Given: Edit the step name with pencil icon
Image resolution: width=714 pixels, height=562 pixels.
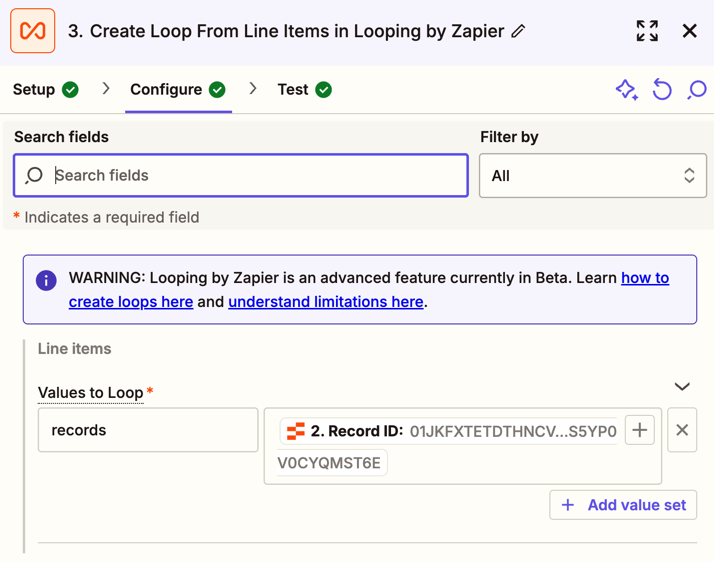Looking at the screenshot, I should click(518, 31).
